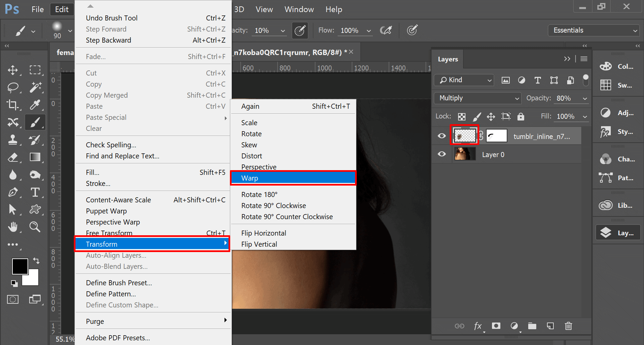Image resolution: width=644 pixels, height=345 pixels.
Task: Toggle lock image pixels
Action: (x=477, y=116)
